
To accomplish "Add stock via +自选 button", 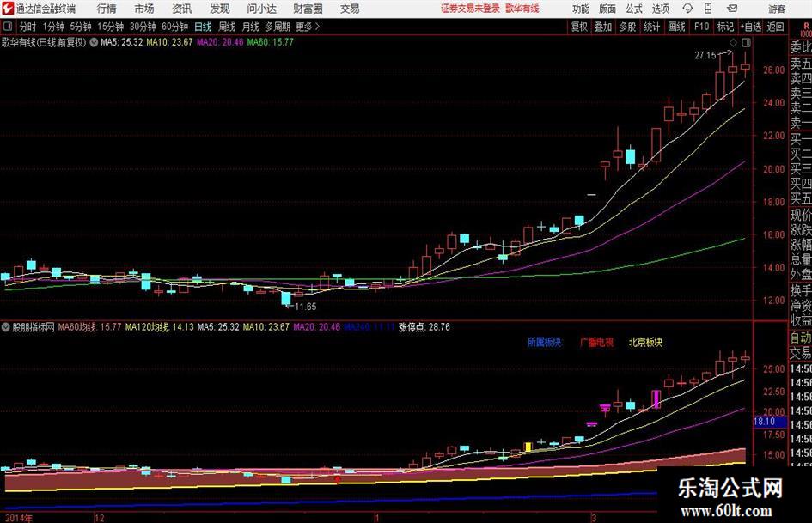I will (750, 27).
